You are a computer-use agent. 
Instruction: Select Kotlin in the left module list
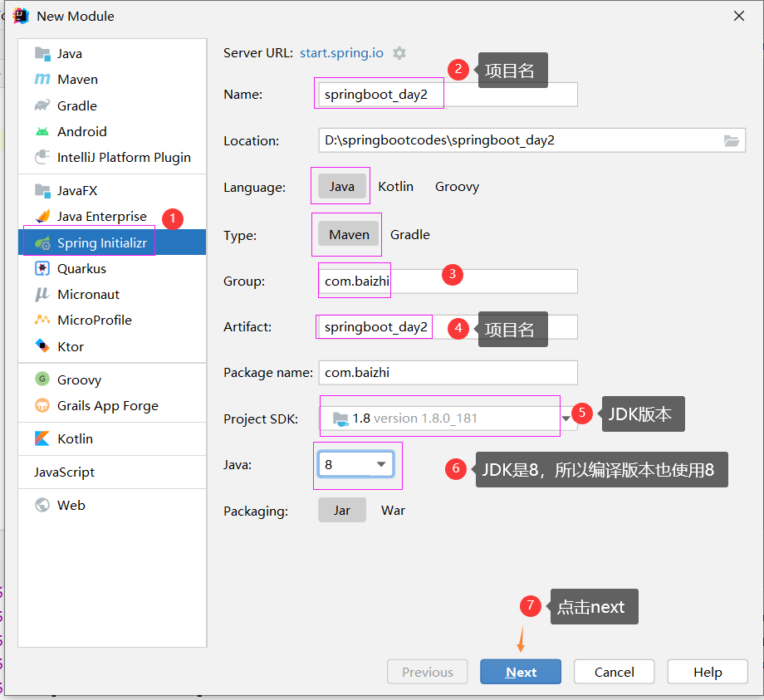point(112,438)
